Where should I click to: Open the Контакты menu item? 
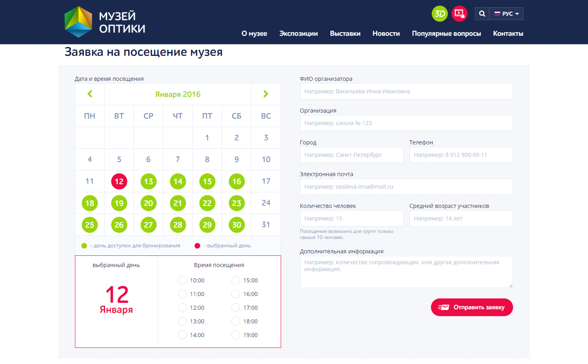click(x=508, y=33)
